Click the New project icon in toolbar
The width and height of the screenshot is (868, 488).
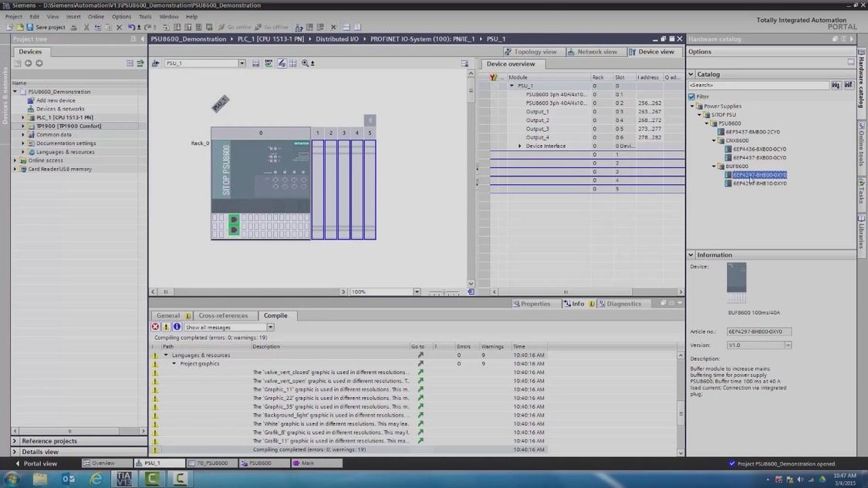click(9, 27)
